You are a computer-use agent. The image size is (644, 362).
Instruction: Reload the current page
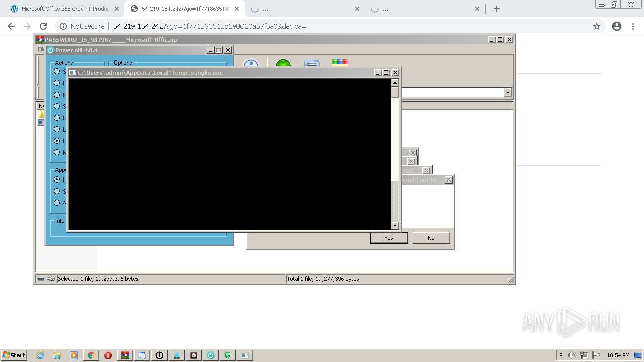(x=43, y=26)
